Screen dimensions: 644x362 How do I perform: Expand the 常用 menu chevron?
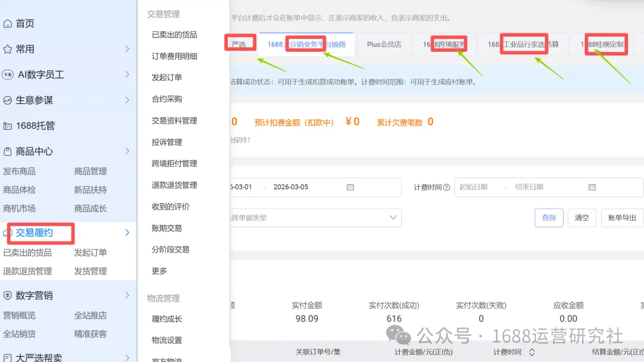[128, 49]
